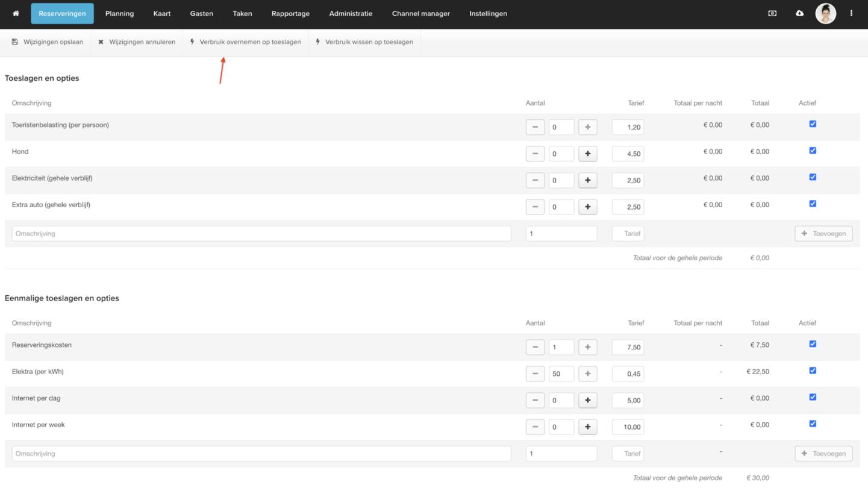Go to Channel manager tab
The width and height of the screenshot is (868, 488).
pos(420,13)
